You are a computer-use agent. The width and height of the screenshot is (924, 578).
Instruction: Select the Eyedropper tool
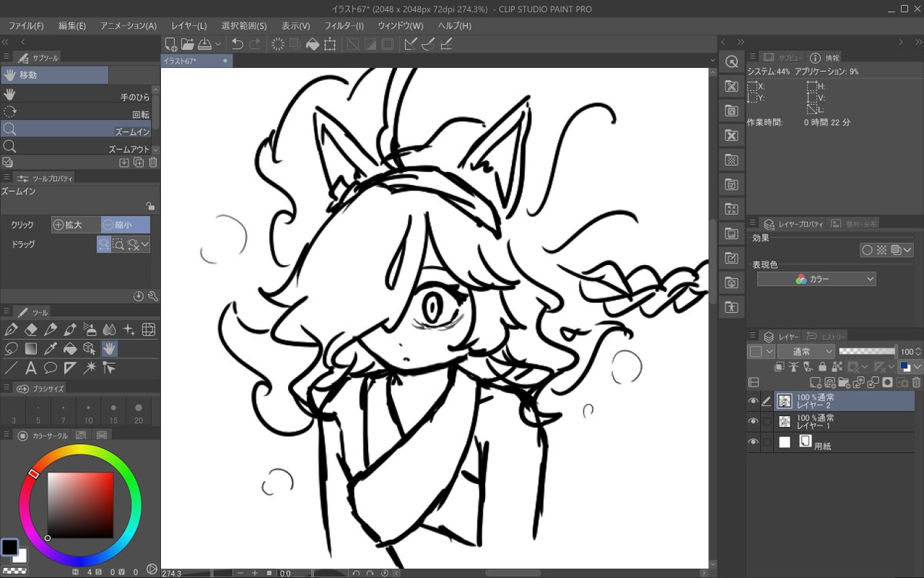coord(50,348)
